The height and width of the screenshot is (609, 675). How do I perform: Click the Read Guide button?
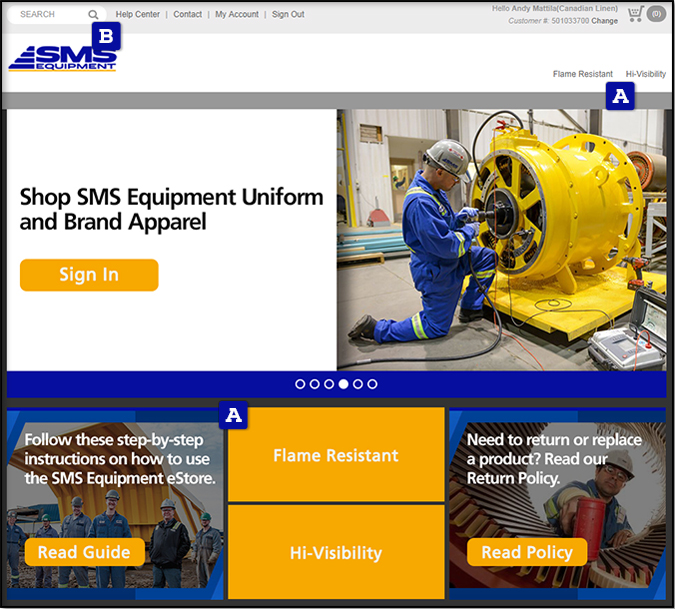coord(84,552)
